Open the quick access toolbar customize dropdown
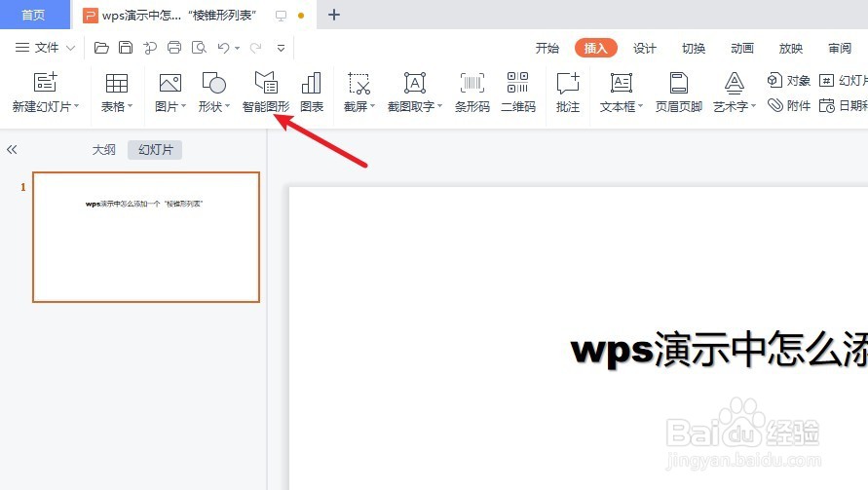The height and width of the screenshot is (490, 868). (x=282, y=48)
